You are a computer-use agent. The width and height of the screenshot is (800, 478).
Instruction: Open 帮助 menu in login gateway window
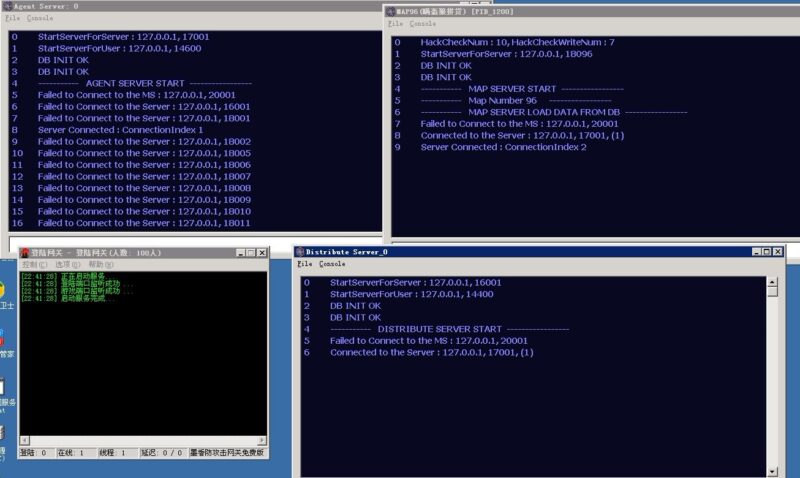(x=98, y=264)
